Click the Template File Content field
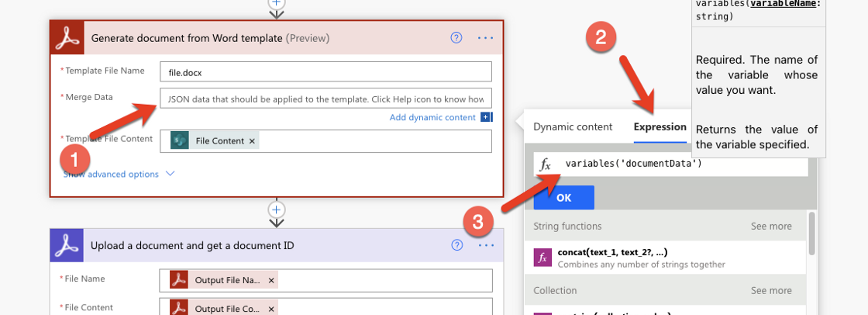Screen dimensions: 868x315 click(x=326, y=141)
